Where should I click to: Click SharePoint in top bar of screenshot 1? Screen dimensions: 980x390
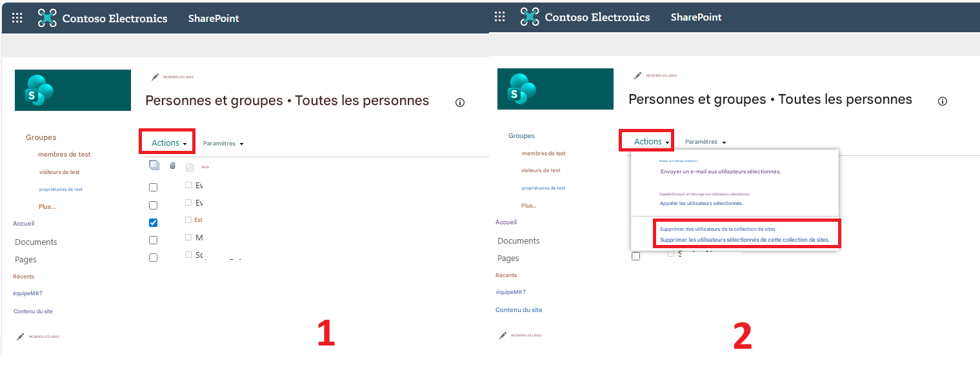214,18
